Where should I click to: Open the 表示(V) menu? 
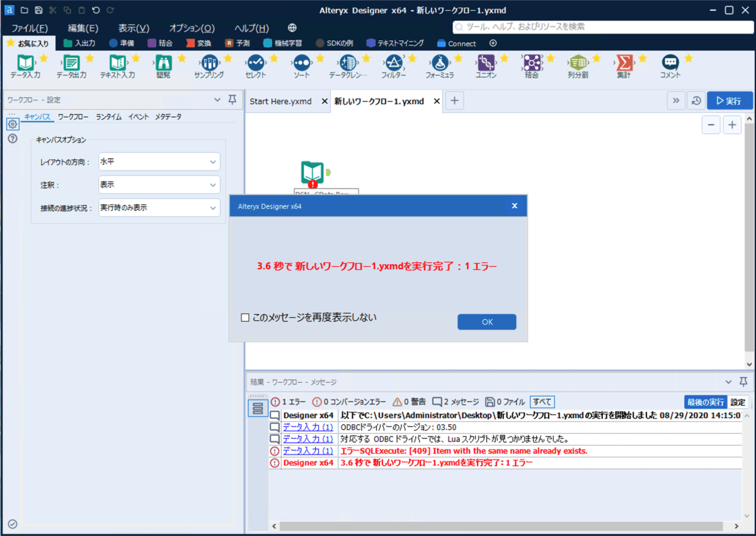[x=134, y=28]
